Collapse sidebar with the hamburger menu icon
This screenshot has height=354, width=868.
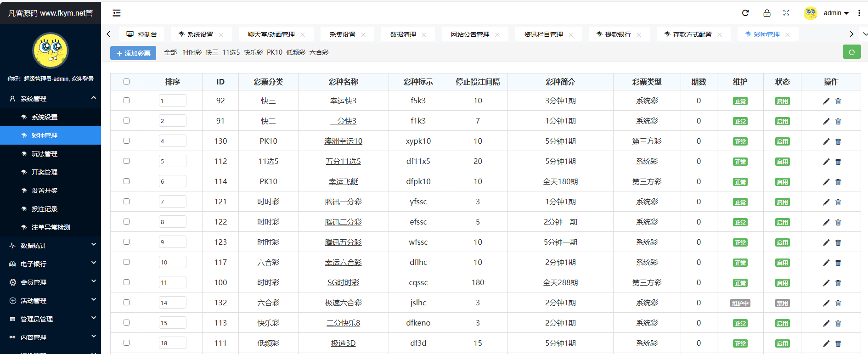117,13
